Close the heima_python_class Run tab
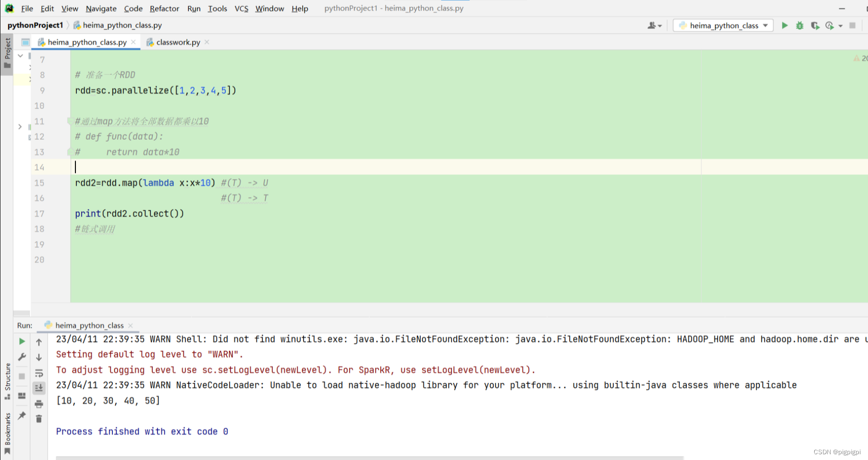868x460 pixels. point(131,326)
